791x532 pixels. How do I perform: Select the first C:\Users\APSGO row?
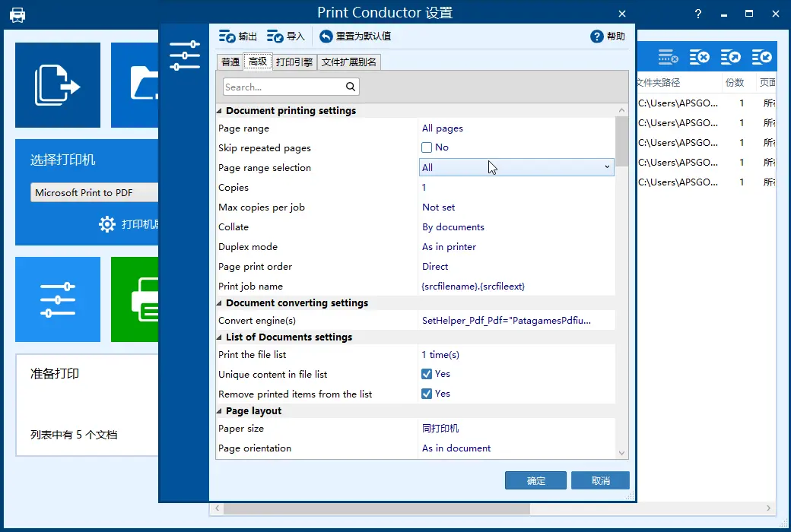[x=678, y=103]
